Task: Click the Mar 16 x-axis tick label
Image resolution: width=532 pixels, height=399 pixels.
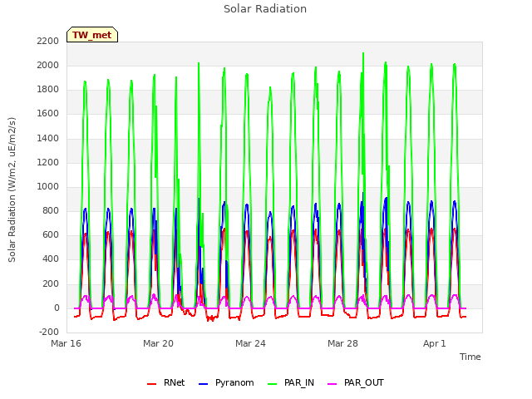Action: [x=66, y=343]
